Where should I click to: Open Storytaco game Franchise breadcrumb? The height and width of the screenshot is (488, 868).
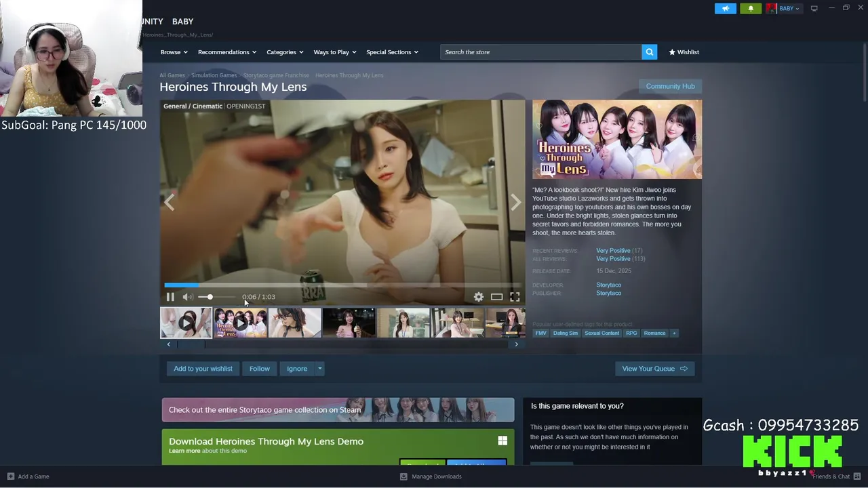[x=276, y=75]
